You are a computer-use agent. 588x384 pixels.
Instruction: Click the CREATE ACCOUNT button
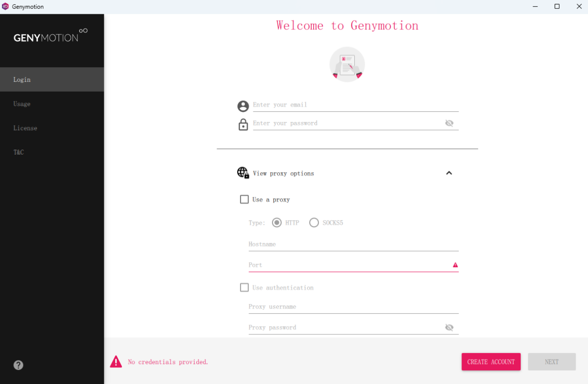(491, 361)
